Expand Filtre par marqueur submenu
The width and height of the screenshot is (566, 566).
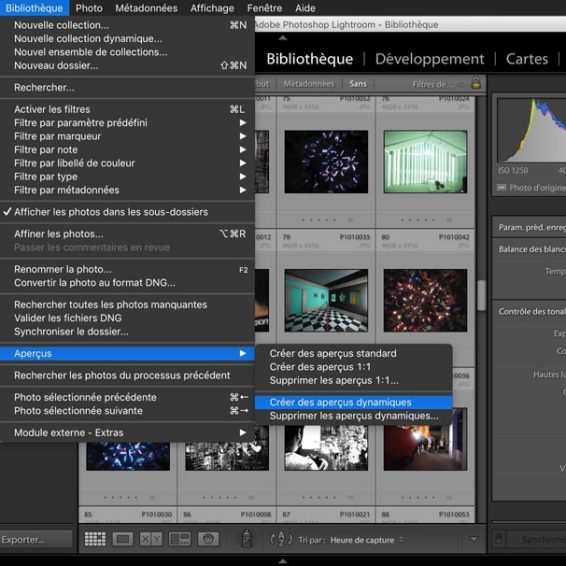[127, 136]
